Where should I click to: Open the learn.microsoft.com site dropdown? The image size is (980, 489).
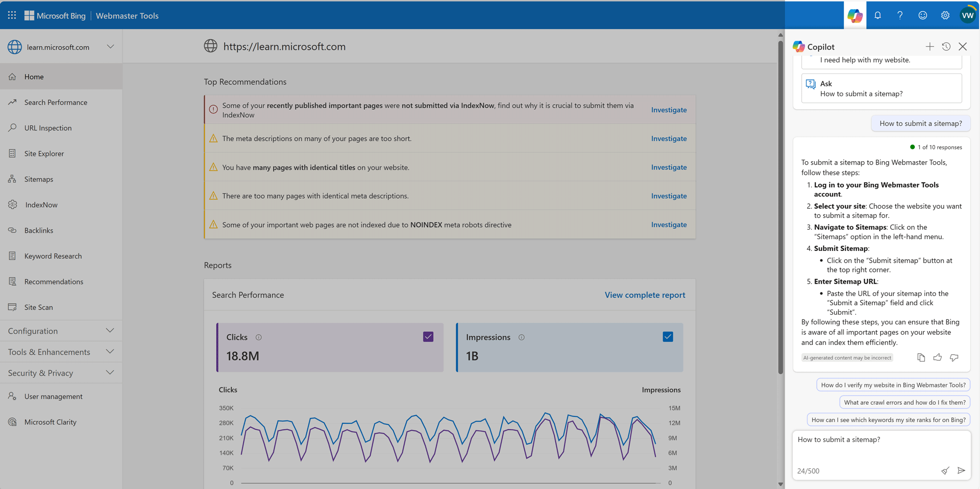[x=110, y=47]
